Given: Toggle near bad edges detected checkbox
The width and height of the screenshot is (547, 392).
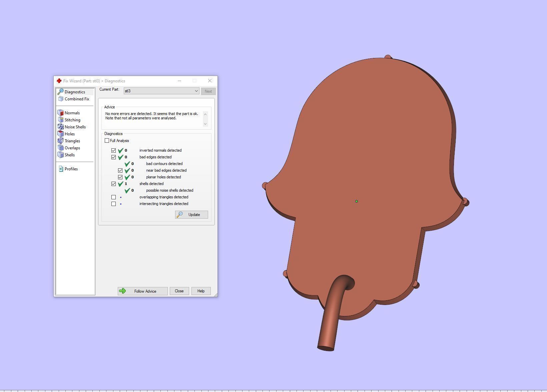Looking at the screenshot, I should [120, 170].
